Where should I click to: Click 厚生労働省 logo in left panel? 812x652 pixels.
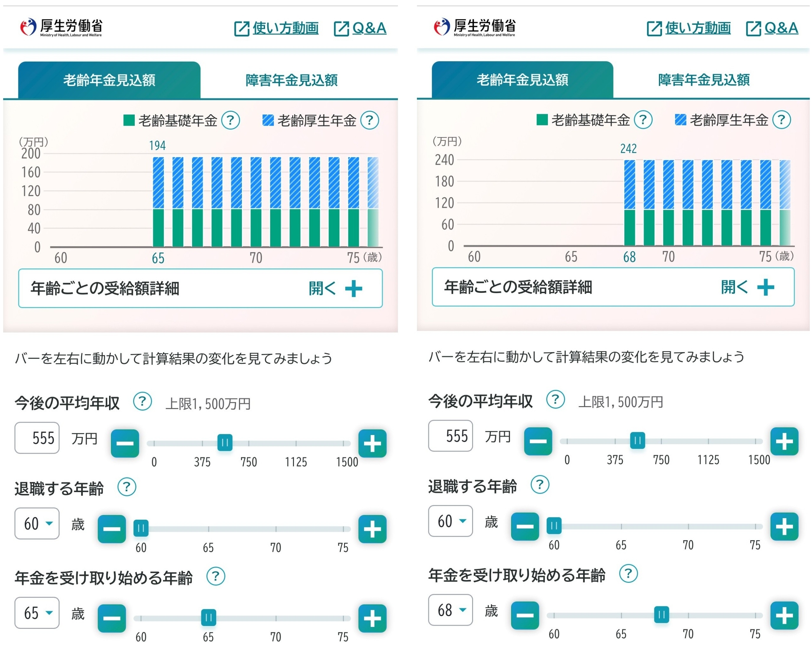pos(61,28)
